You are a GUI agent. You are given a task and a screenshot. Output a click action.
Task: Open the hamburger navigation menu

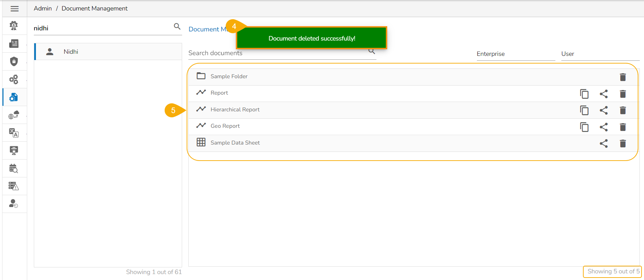15,9
